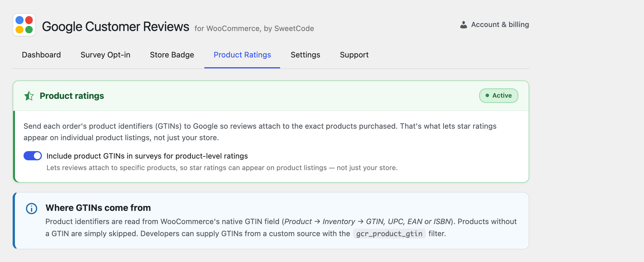
Task: Click the account person icon
Action: 463,25
